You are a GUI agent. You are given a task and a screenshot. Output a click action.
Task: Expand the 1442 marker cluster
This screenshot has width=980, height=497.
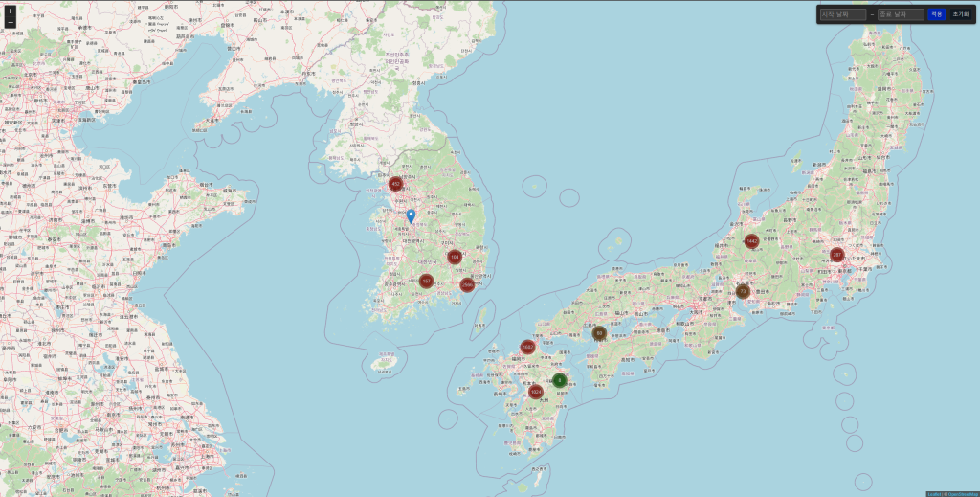(x=751, y=241)
